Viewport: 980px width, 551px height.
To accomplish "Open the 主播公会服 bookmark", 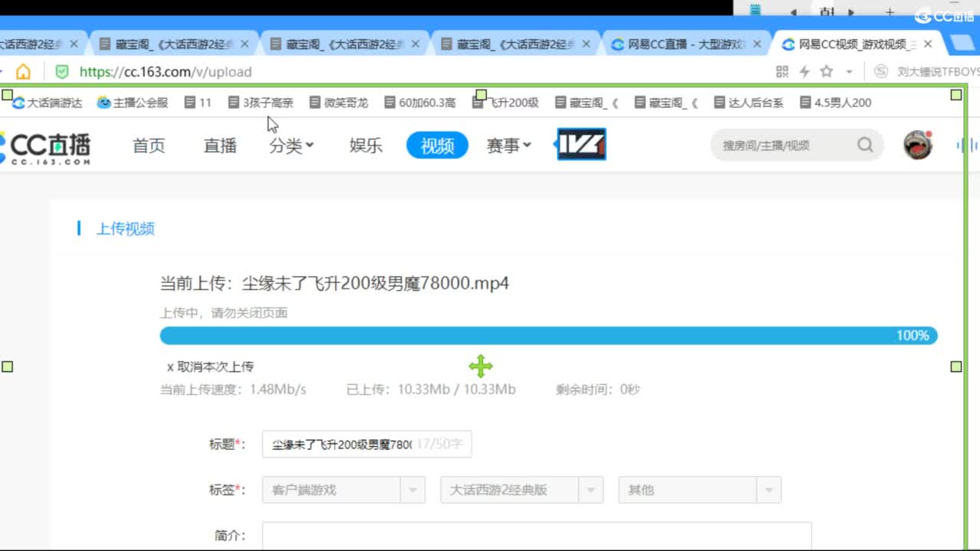I will point(132,103).
